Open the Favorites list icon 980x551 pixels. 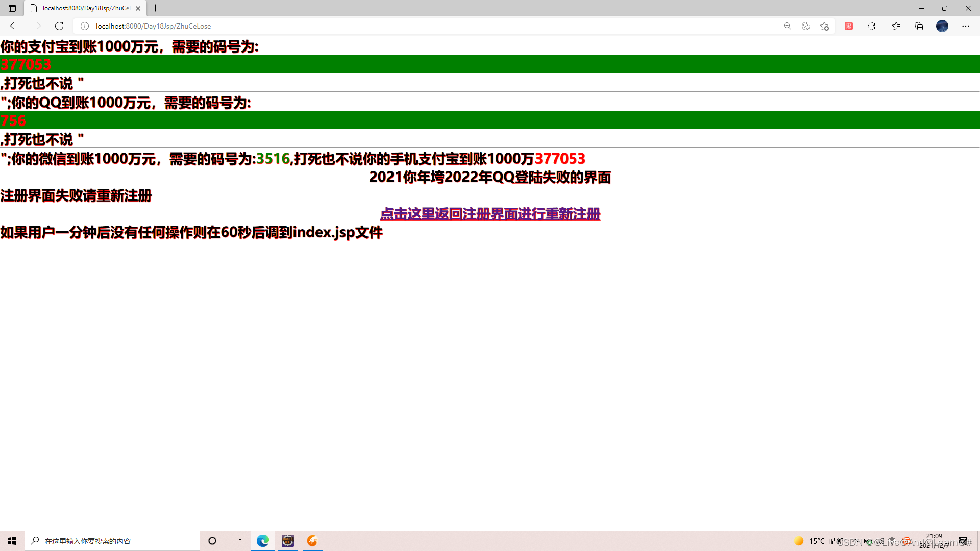pyautogui.click(x=896, y=26)
